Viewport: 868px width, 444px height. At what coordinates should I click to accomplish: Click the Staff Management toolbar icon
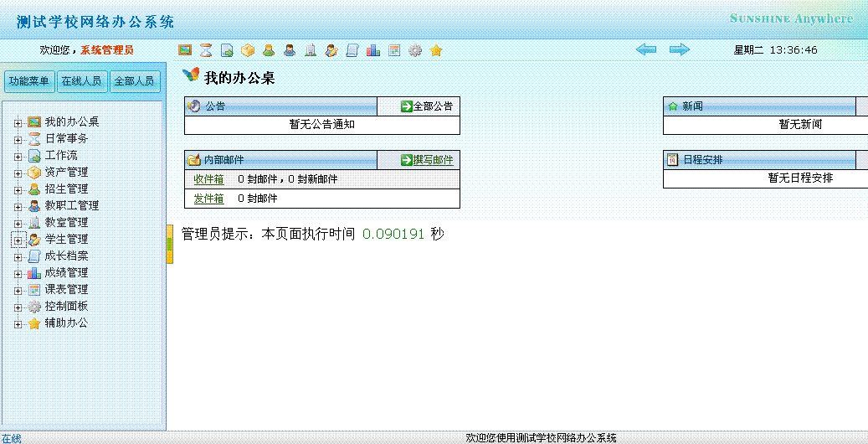click(290, 50)
